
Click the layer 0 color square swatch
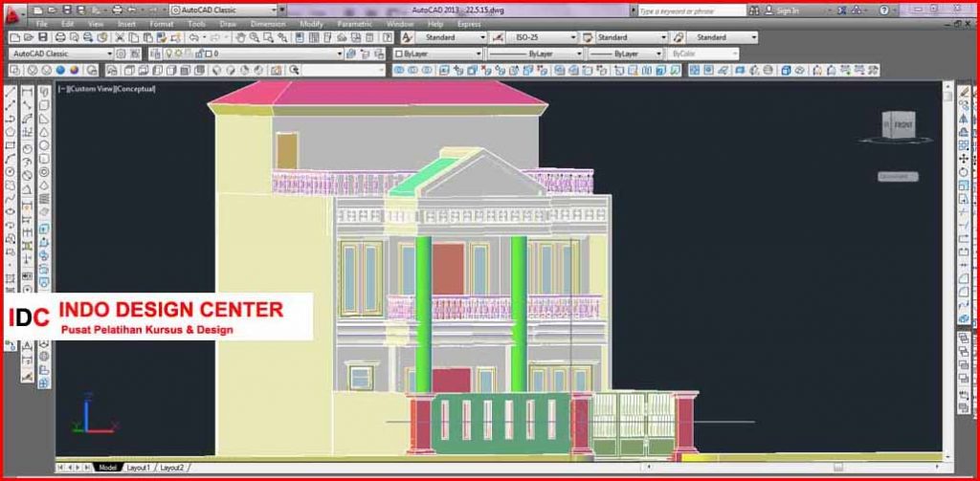pos(209,54)
